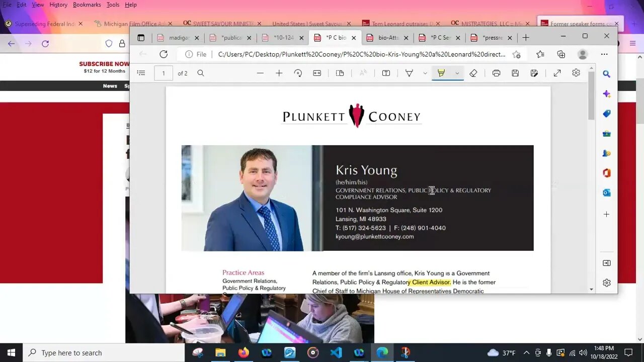Open Shopping tag icon in Edge sidebar
The image size is (644, 362).
click(607, 114)
